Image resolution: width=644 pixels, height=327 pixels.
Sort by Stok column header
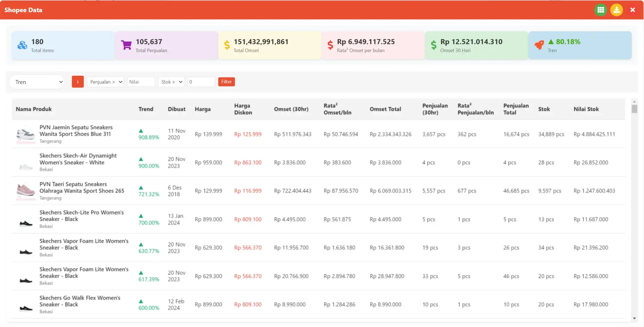click(x=544, y=109)
